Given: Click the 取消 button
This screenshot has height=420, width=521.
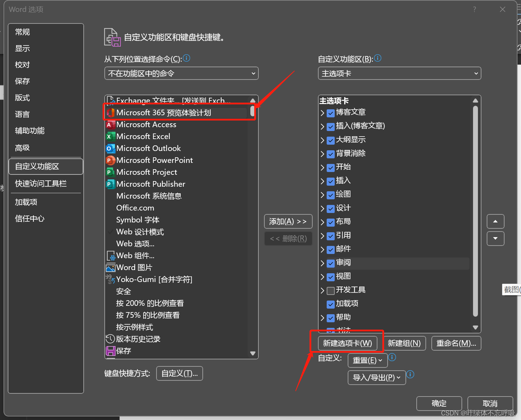Looking at the screenshot, I should coord(490,404).
